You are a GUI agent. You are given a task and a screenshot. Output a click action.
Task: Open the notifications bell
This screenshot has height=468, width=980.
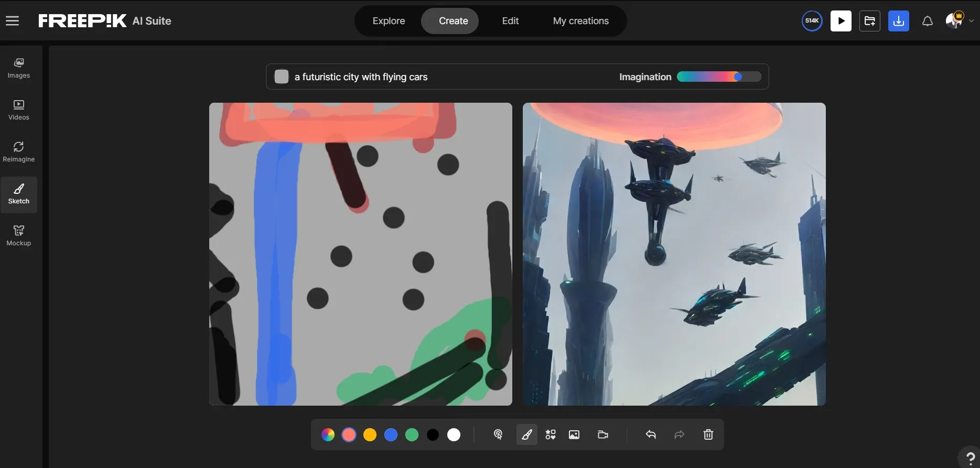point(927,21)
